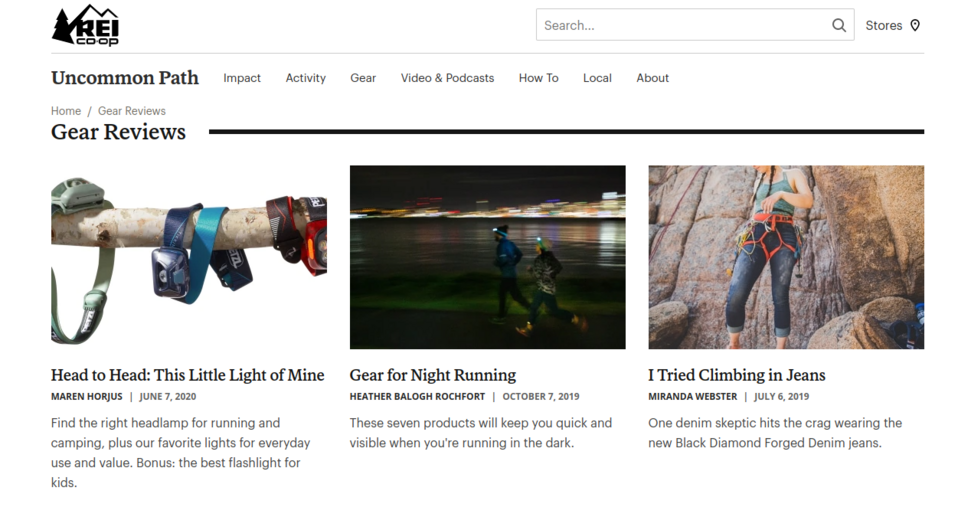Open the headlamps on branch thumbnail
The height and width of the screenshot is (517, 958).
(x=189, y=257)
